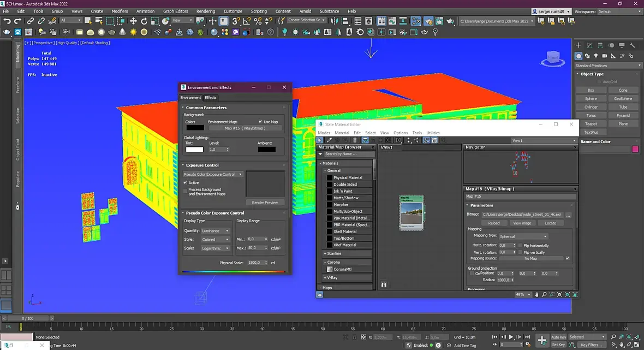Viewport: 644px width, 350px height.
Task: Uncheck the Use Map checkbox
Action: pos(260,122)
